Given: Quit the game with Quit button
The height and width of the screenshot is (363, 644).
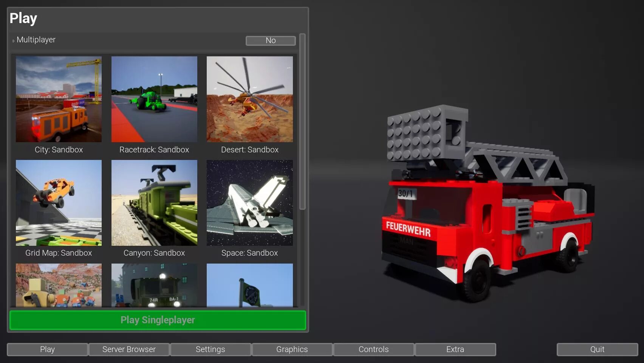Looking at the screenshot, I should point(597,349).
